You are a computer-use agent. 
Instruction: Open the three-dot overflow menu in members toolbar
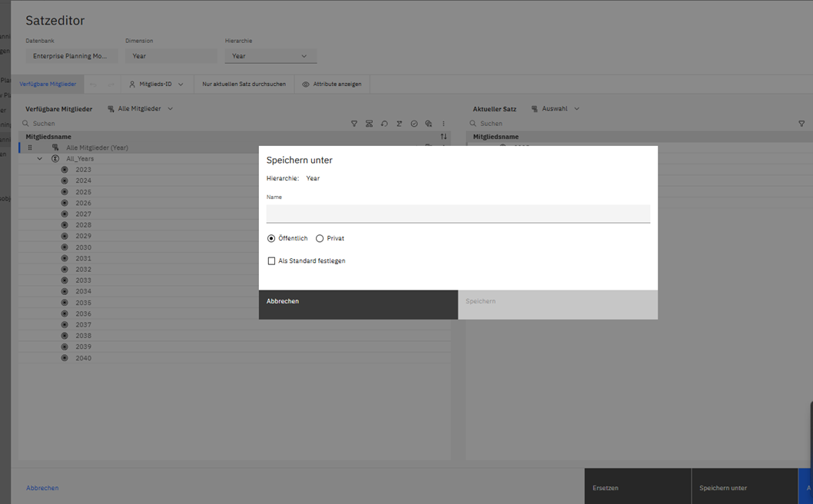(443, 124)
